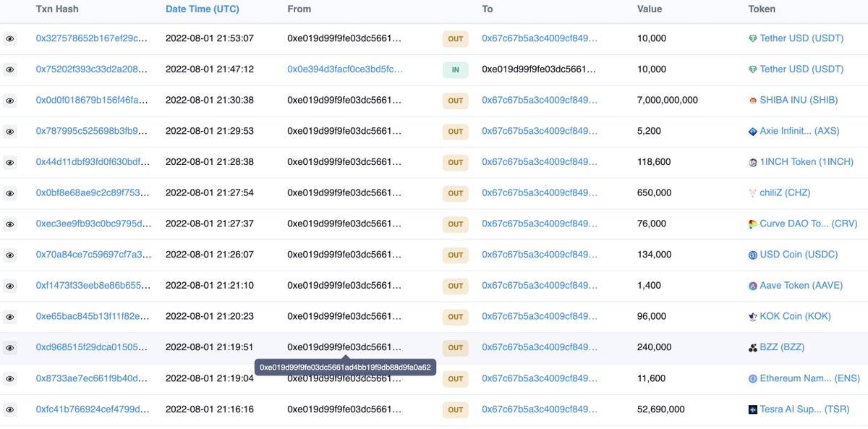868x429 pixels.
Task: Open transaction hash 0xfc41b766924cef4799d
Action: click(x=93, y=409)
